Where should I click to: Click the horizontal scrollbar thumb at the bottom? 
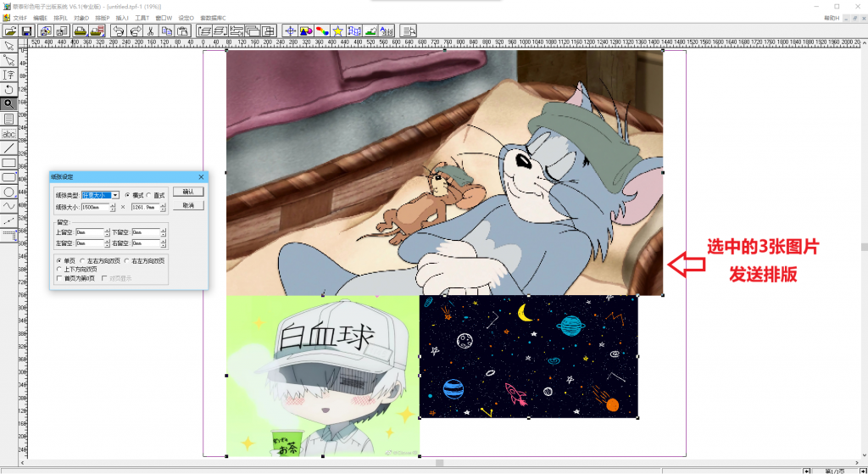point(440,463)
